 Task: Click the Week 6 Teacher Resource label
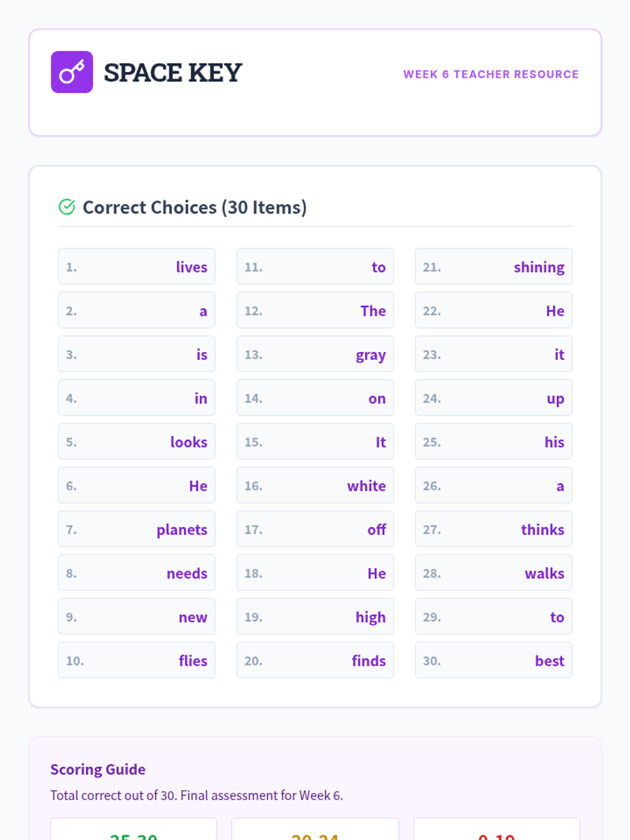490,75
